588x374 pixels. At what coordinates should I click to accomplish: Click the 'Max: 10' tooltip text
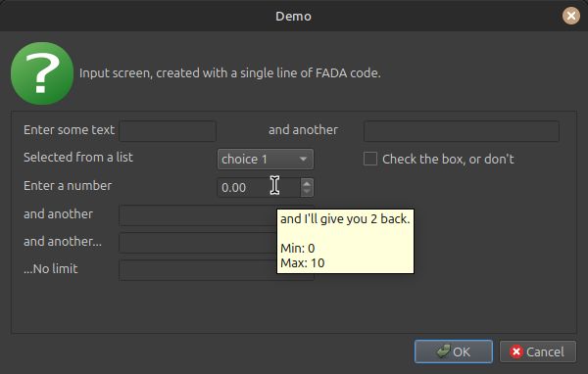(302, 262)
